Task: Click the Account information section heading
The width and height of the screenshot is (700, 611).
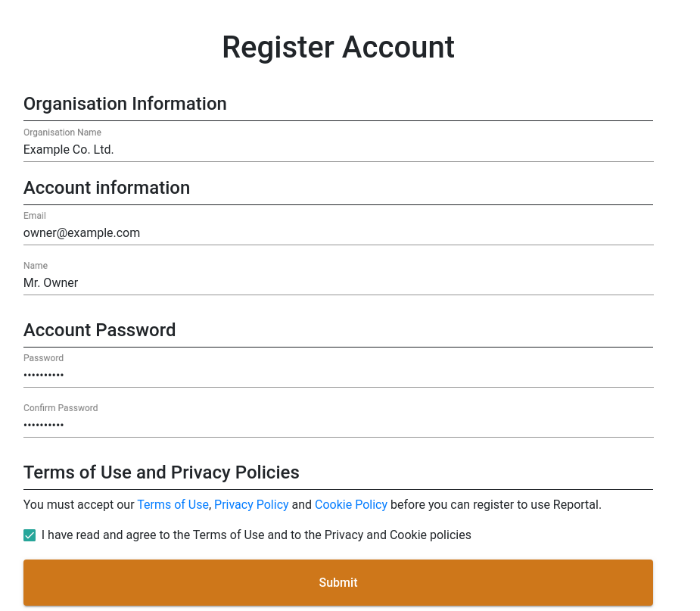Action: (107, 188)
